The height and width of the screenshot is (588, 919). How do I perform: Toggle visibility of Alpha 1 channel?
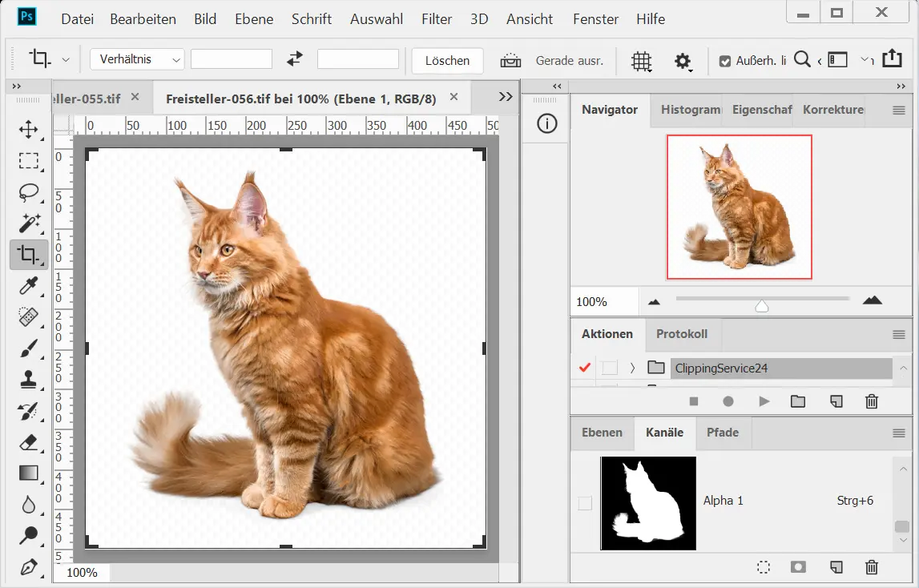pos(585,502)
